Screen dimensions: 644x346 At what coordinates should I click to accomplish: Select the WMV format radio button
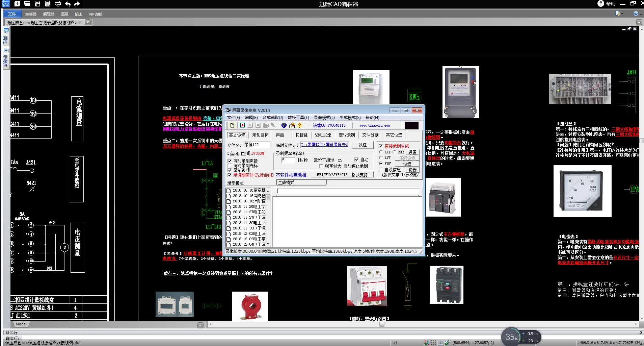[x=381, y=164]
